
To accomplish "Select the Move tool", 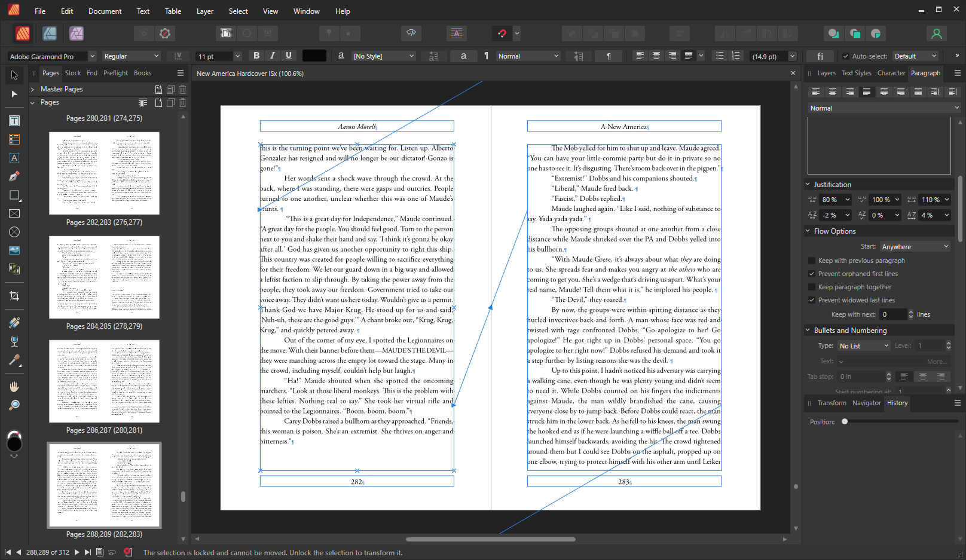I will [14, 75].
